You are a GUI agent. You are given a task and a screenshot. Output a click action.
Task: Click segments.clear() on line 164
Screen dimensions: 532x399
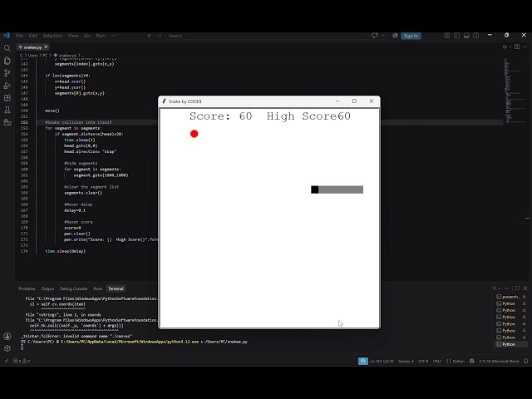click(x=83, y=193)
